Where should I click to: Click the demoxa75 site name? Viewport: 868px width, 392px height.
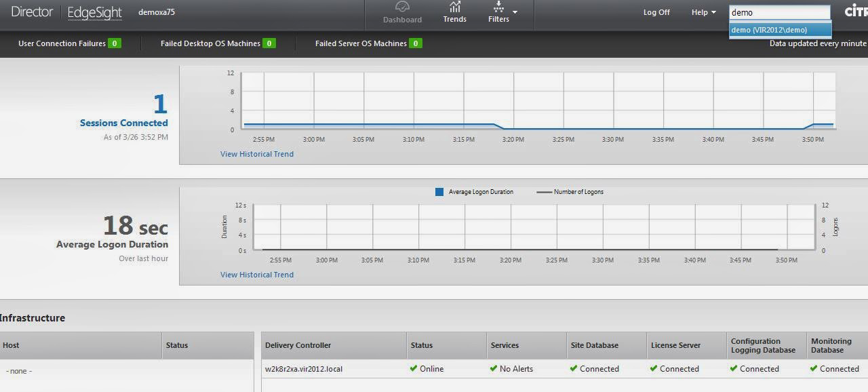[x=157, y=12]
